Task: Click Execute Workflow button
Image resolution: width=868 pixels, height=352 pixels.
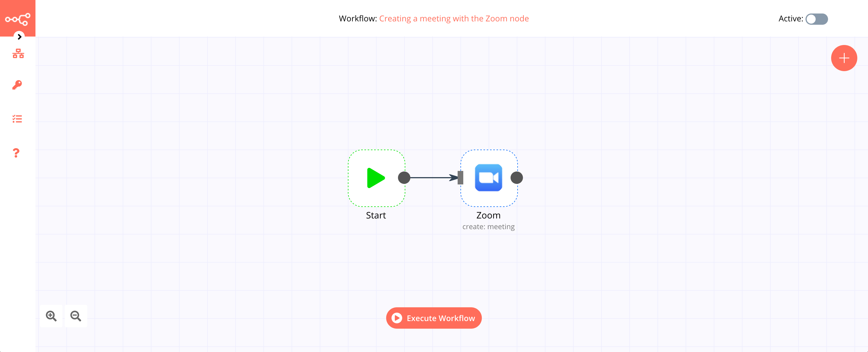Action: (433, 318)
